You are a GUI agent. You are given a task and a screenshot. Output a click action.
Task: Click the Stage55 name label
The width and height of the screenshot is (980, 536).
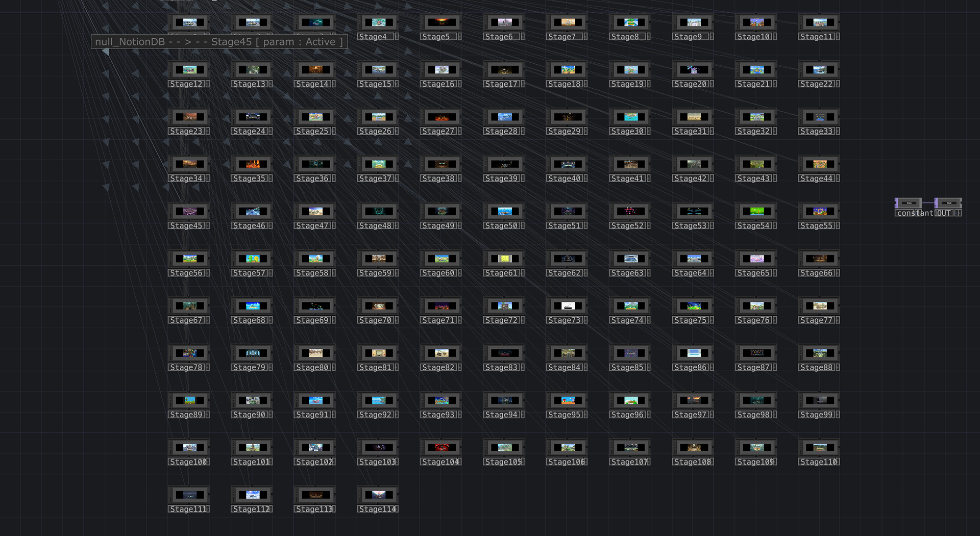tap(816, 226)
